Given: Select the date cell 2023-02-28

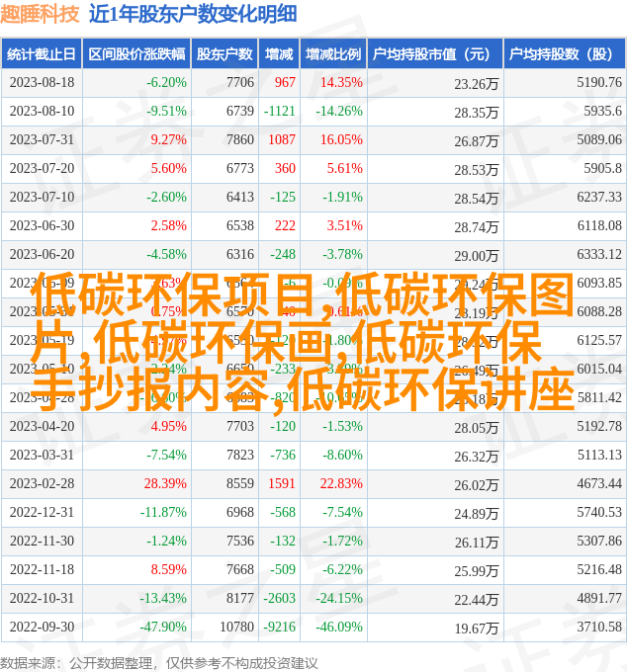Looking at the screenshot, I should tap(42, 484).
